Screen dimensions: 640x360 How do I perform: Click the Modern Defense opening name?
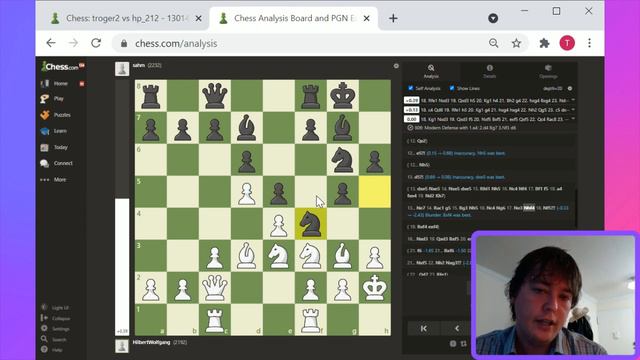tap(465, 128)
